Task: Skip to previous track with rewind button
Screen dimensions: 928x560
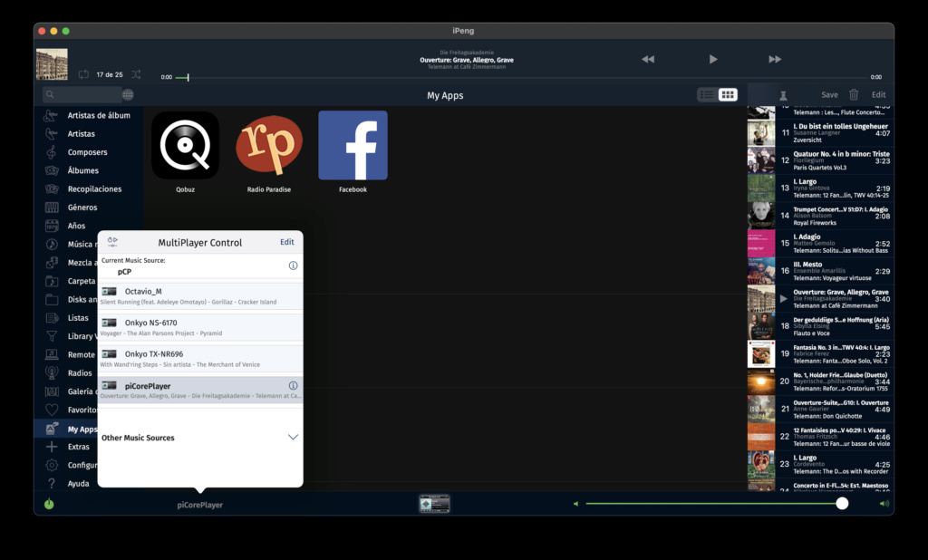Action: click(648, 59)
